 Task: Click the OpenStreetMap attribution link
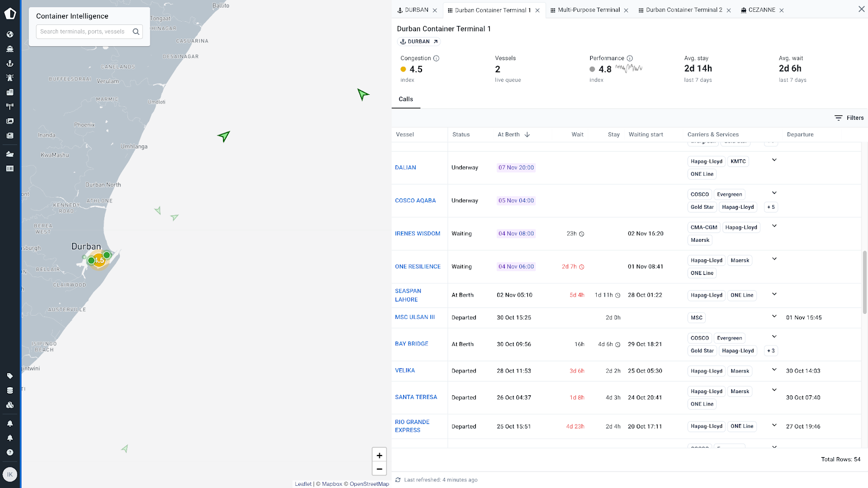tap(369, 484)
